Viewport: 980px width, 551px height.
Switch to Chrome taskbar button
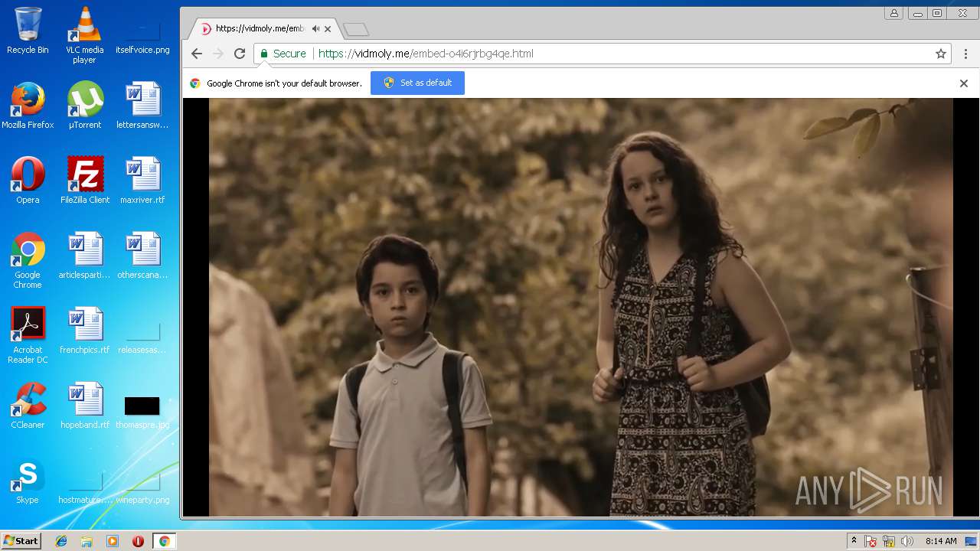coord(164,541)
